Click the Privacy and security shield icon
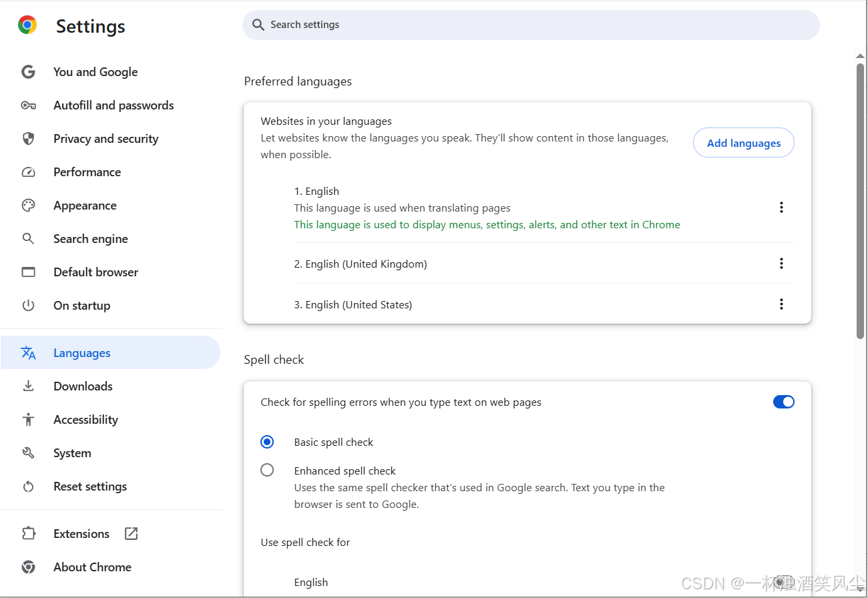Screen dimensions: 868x598 click(x=28, y=139)
